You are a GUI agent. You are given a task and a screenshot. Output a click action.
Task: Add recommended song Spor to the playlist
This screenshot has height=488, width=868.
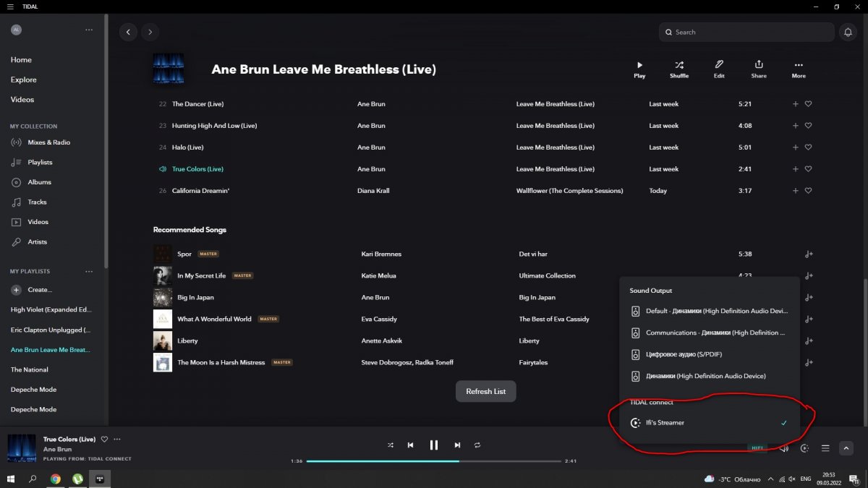(809, 254)
